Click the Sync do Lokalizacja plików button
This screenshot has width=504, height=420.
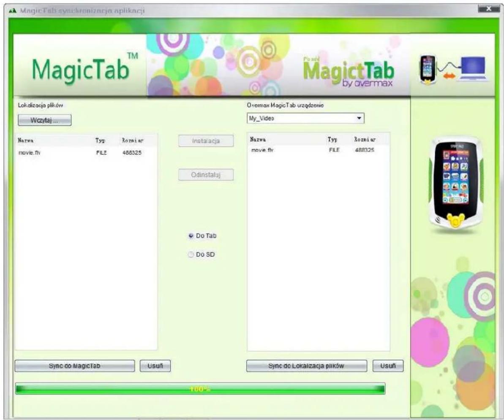tap(307, 366)
